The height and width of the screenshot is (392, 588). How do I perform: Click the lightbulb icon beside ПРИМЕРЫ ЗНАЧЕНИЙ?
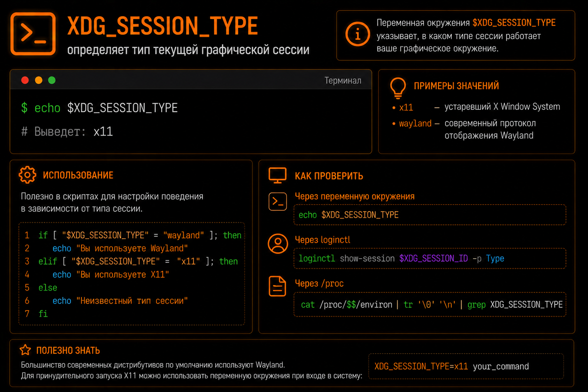[398, 87]
